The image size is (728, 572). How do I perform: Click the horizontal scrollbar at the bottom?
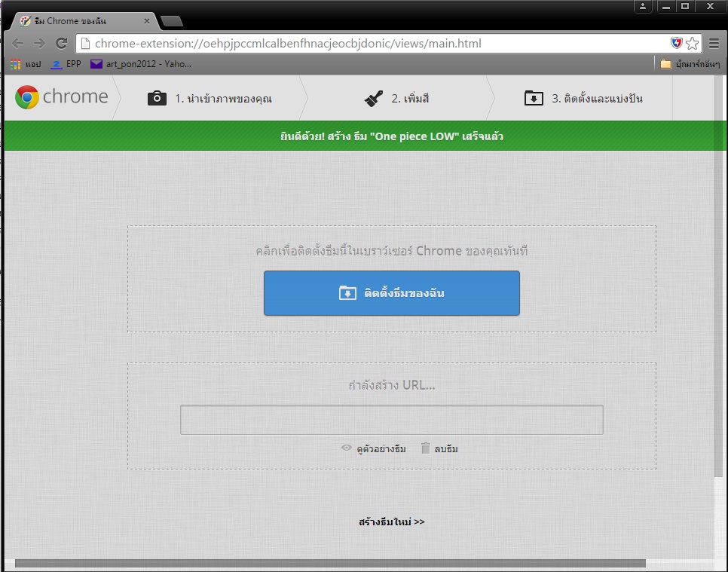click(x=330, y=563)
